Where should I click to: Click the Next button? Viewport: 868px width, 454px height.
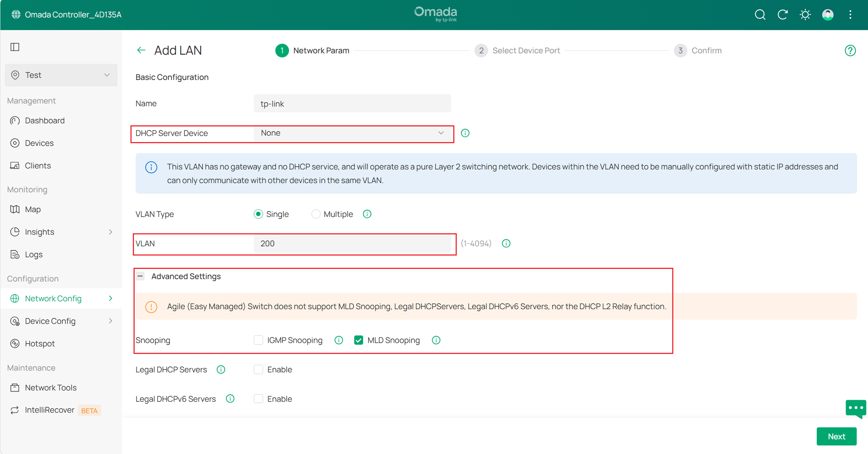(x=836, y=436)
